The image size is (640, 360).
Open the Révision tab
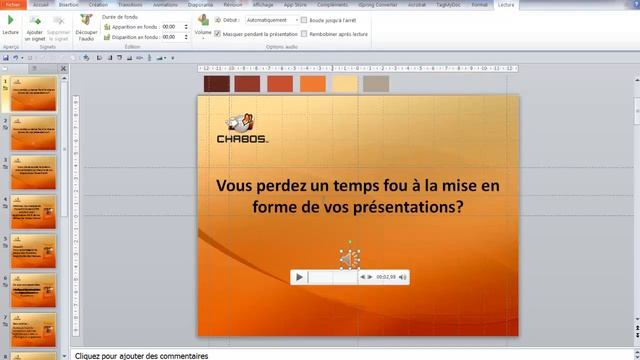233,4
